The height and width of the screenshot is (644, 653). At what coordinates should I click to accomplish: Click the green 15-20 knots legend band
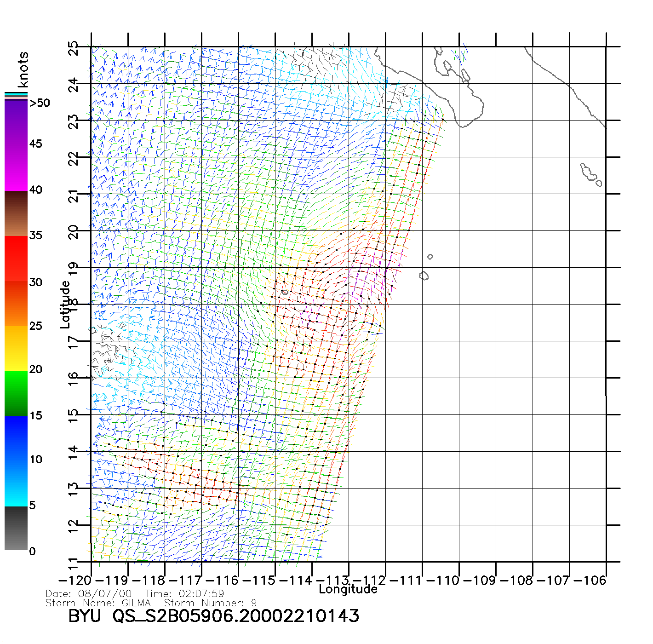(x=16, y=393)
